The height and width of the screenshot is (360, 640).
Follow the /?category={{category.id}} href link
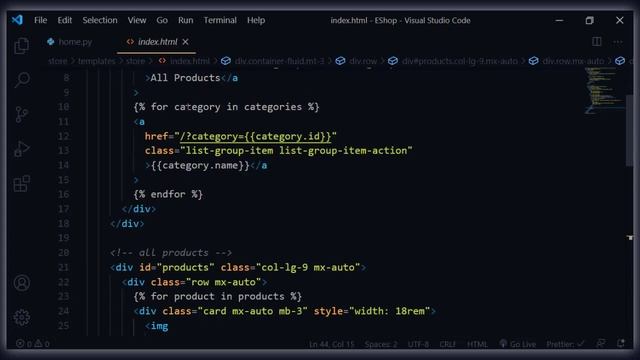click(x=255, y=136)
